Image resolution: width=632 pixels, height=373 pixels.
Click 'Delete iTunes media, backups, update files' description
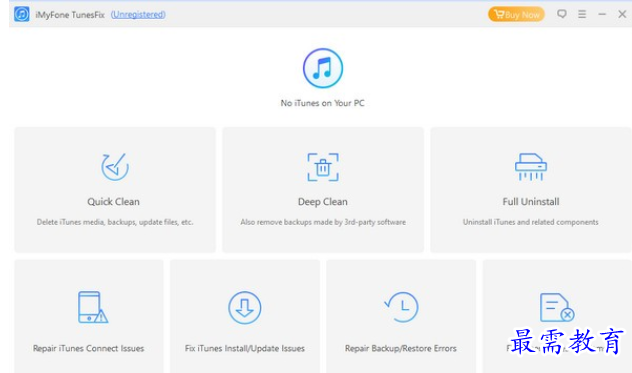click(115, 222)
